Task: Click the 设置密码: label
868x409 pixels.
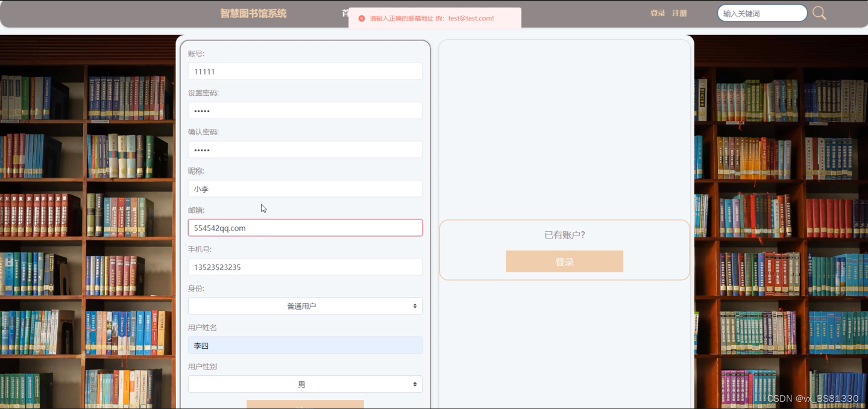Action: 203,93
